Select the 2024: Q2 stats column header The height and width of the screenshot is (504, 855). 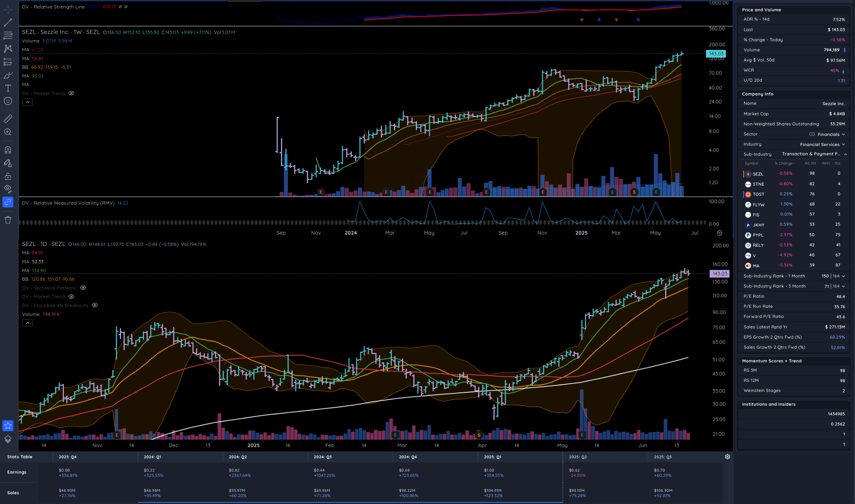point(238,457)
